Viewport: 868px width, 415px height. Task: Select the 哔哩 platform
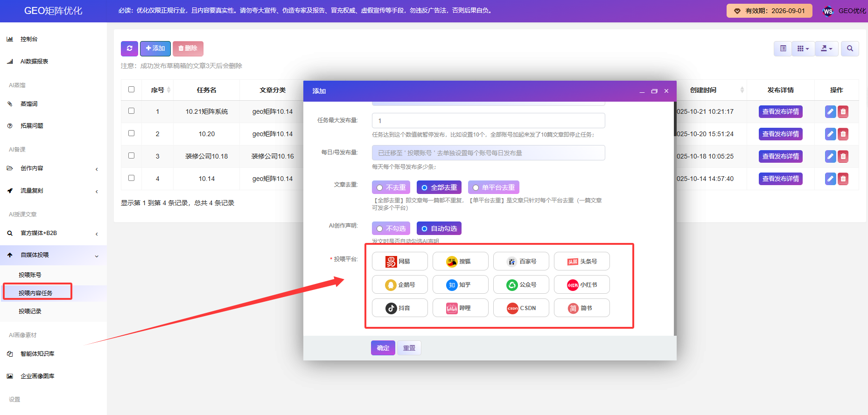(x=461, y=308)
